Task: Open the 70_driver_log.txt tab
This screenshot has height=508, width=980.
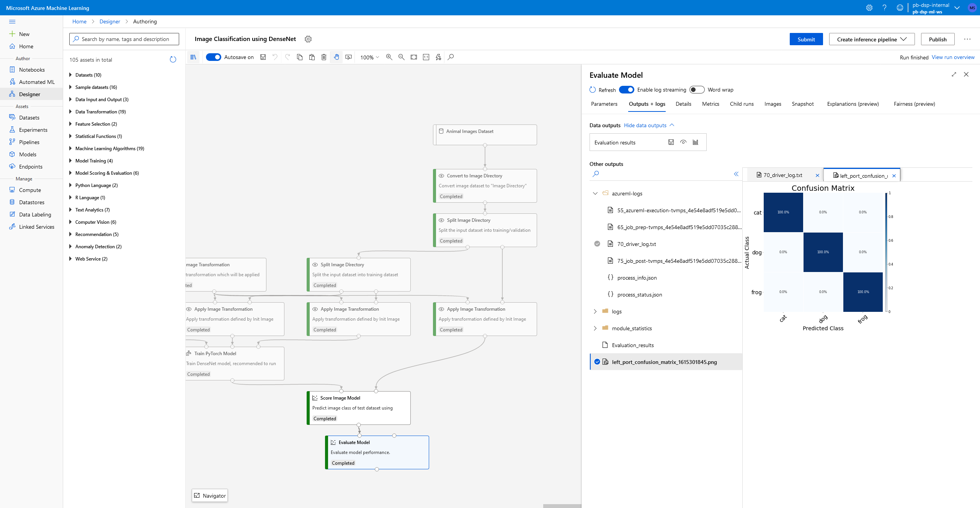Action: click(x=783, y=175)
